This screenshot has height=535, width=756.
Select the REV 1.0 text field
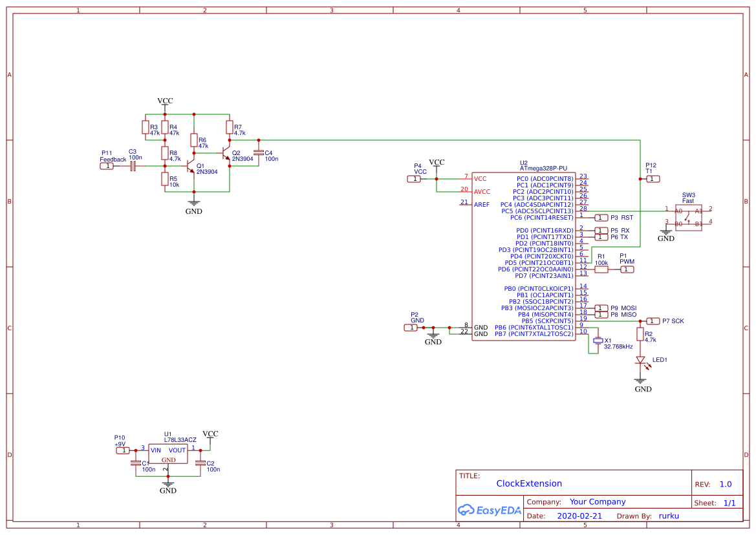(x=727, y=483)
